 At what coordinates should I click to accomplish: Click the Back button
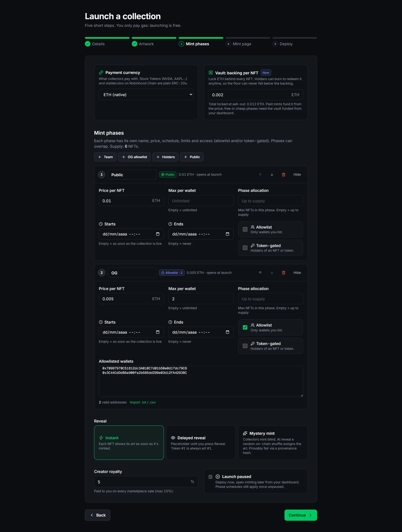(x=98, y=515)
